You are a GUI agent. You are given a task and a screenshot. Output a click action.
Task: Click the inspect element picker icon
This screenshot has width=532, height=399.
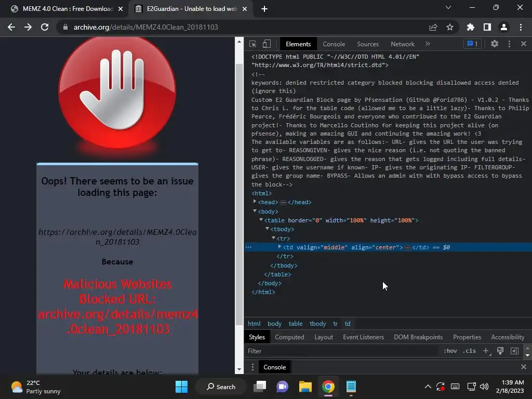pyautogui.click(x=253, y=44)
